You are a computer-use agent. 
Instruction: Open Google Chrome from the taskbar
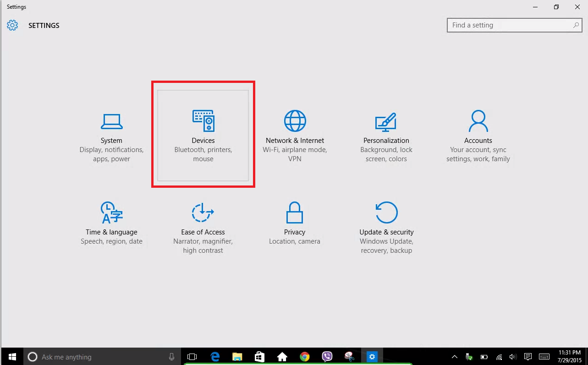pyautogui.click(x=304, y=356)
